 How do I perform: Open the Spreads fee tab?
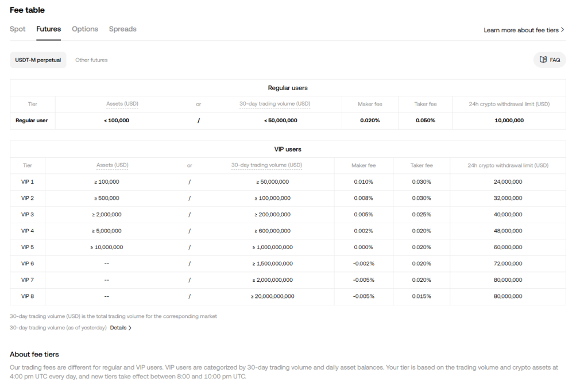(x=123, y=29)
